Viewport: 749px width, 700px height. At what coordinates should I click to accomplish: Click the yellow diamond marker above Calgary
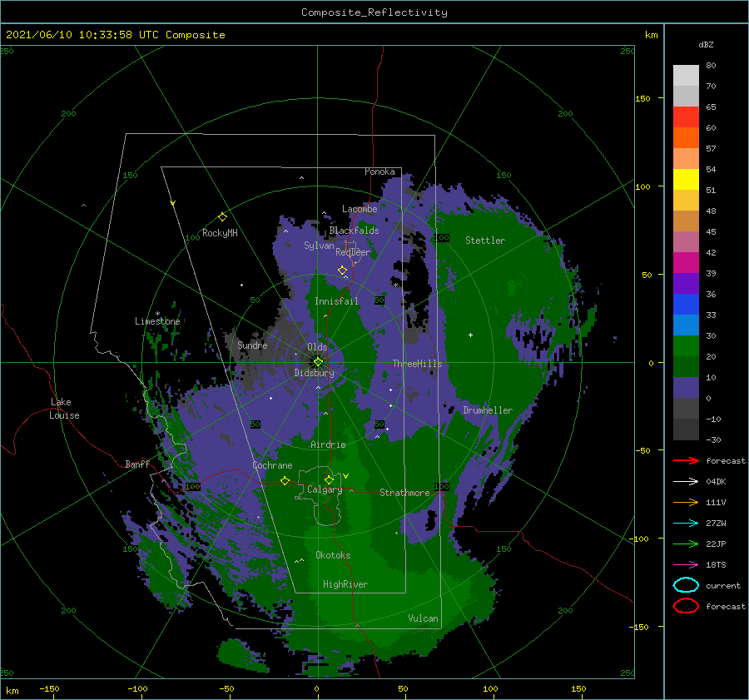point(329,479)
